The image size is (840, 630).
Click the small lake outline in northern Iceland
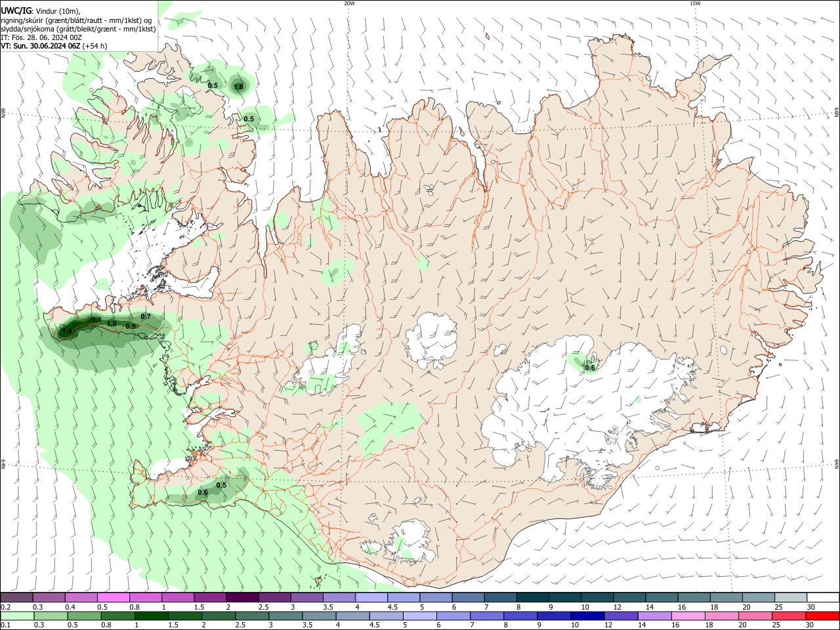pyautogui.click(x=429, y=190)
